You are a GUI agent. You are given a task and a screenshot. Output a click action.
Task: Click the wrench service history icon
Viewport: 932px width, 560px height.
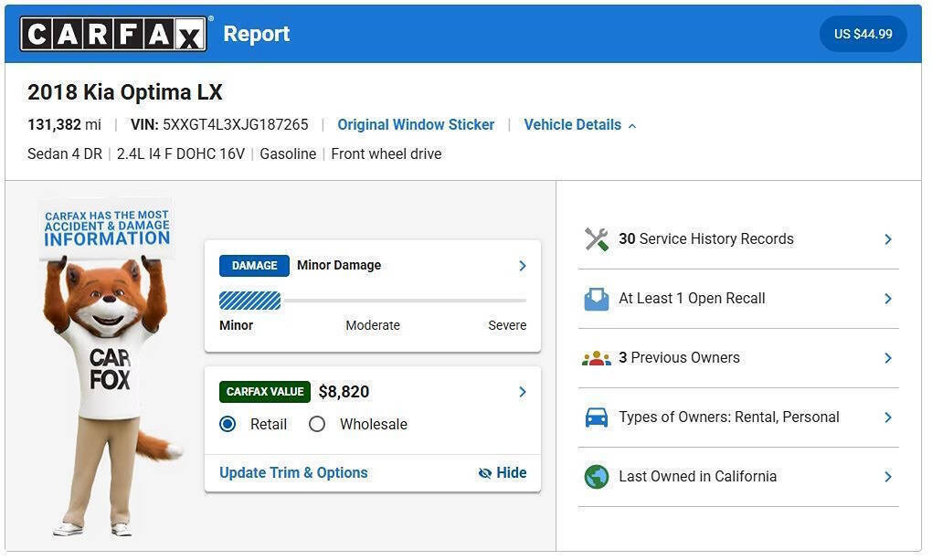pos(596,239)
